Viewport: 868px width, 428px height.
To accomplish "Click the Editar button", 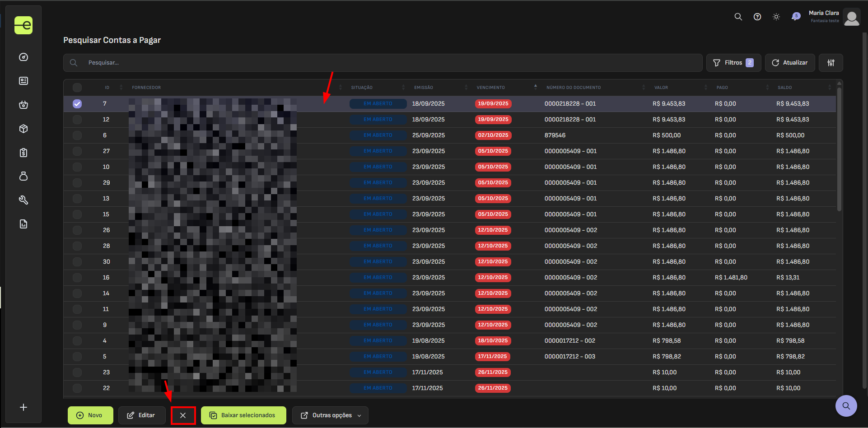I will 142,415.
